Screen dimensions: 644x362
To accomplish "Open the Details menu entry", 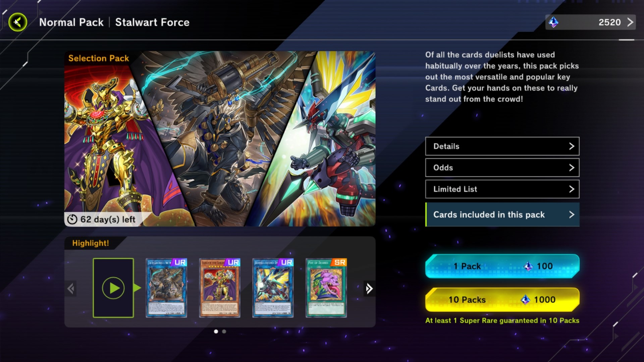I will tap(502, 146).
